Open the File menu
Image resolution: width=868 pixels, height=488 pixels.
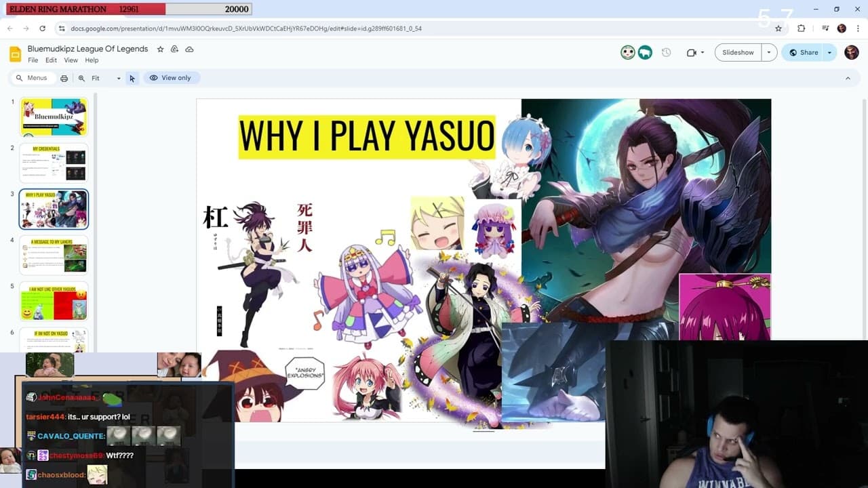click(33, 60)
